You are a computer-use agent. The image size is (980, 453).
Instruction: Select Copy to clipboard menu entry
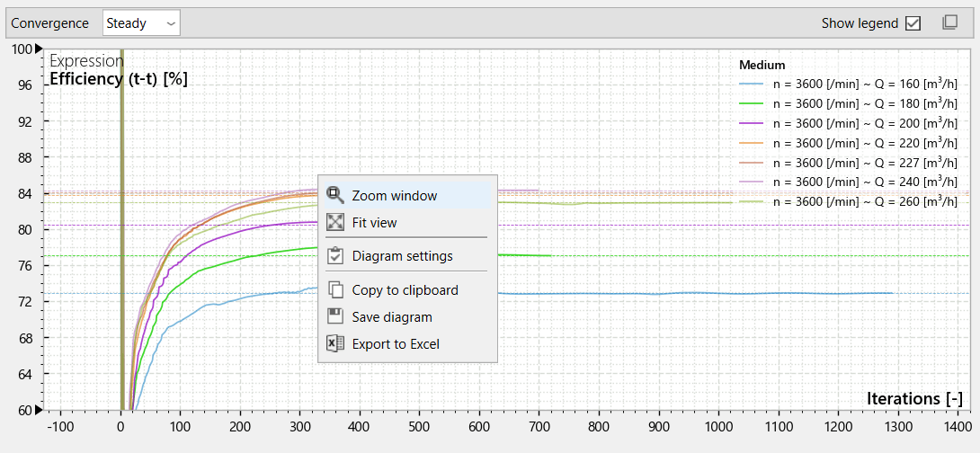pyautogui.click(x=407, y=290)
